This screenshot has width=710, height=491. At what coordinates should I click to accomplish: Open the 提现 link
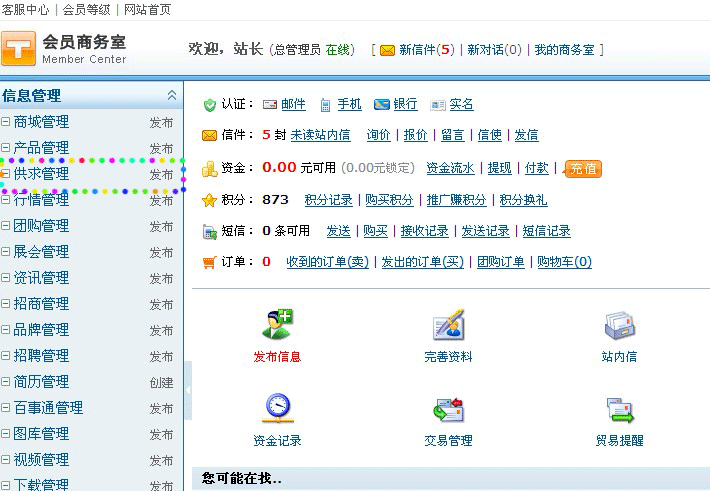(499, 168)
